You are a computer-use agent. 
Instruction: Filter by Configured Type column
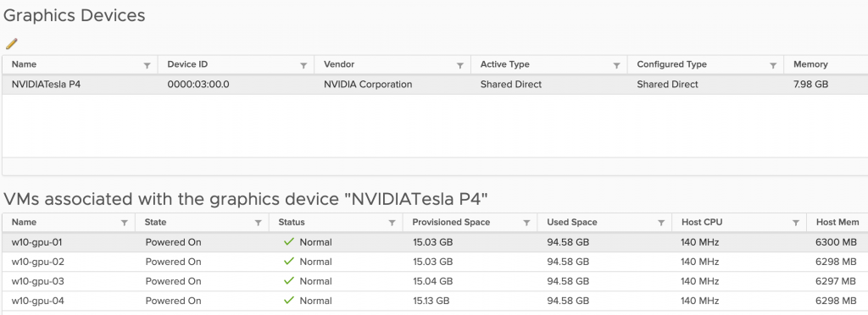[773, 65]
